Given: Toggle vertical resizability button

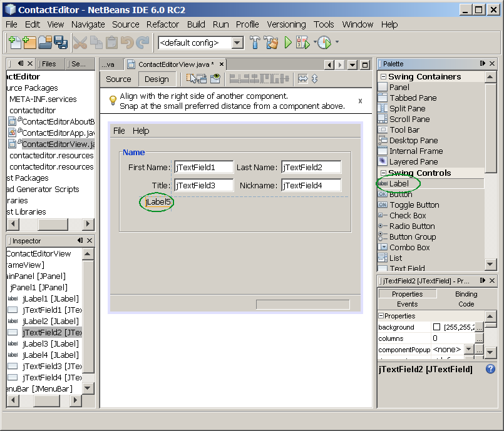Looking at the screenshot, I should 315,79.
